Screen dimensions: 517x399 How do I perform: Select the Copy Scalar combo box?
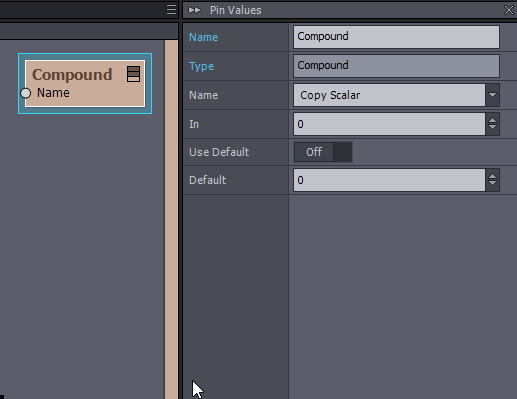(389, 95)
